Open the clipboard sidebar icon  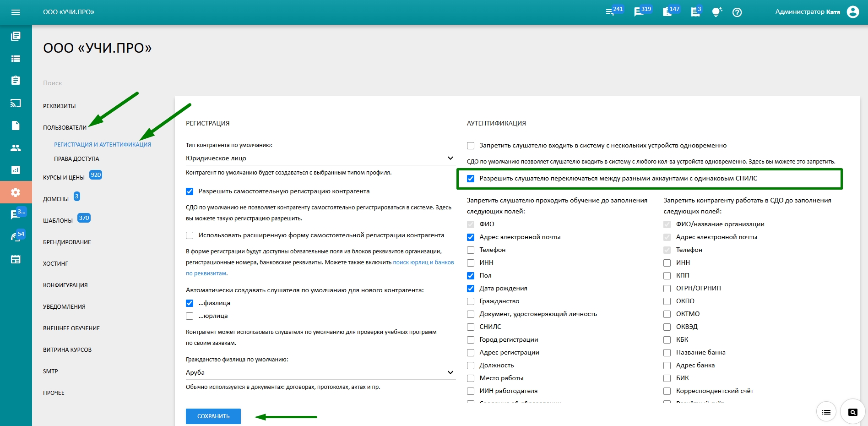tap(16, 81)
